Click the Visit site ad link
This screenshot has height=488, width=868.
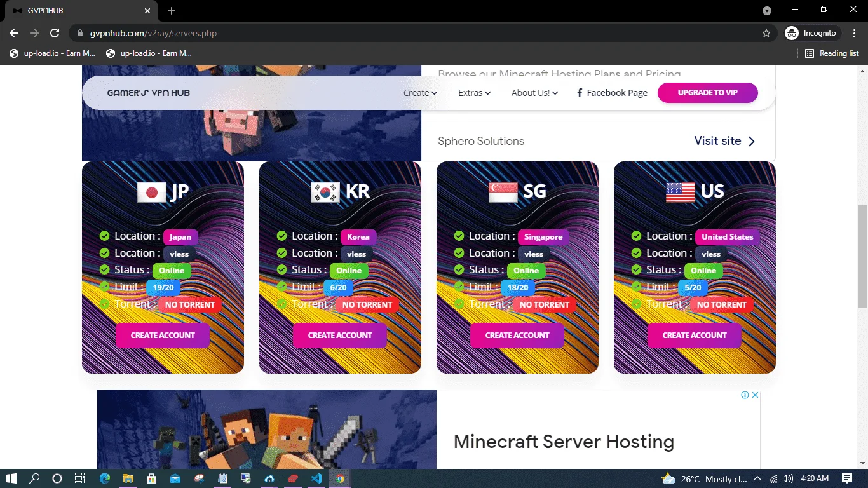point(724,141)
